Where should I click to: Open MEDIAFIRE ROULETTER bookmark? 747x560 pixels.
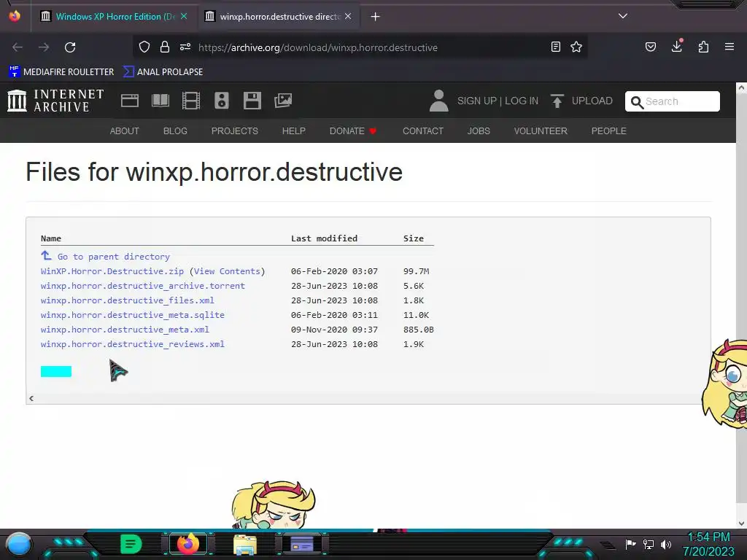click(61, 72)
